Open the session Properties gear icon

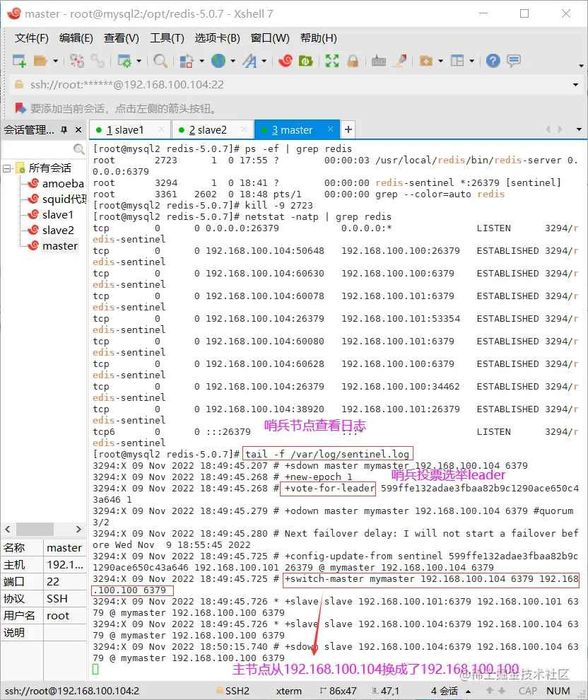click(124, 61)
